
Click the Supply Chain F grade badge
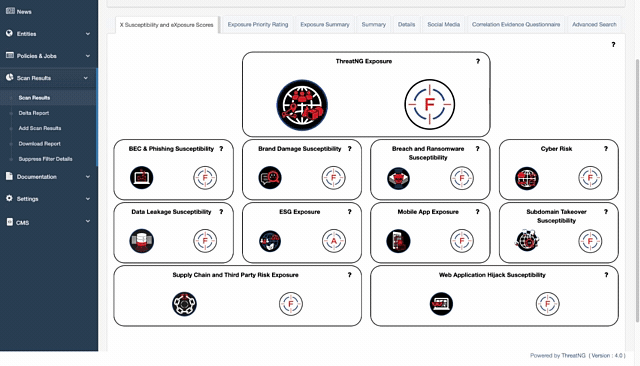point(291,304)
